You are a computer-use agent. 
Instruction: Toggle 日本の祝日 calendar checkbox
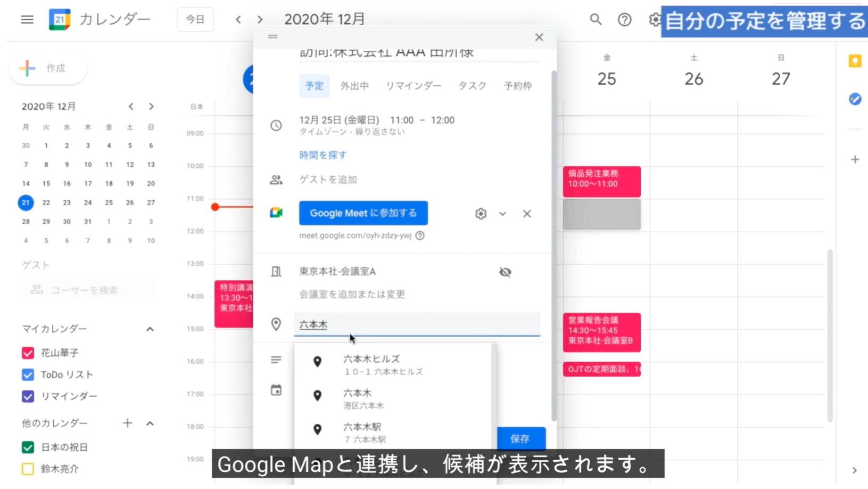28,447
